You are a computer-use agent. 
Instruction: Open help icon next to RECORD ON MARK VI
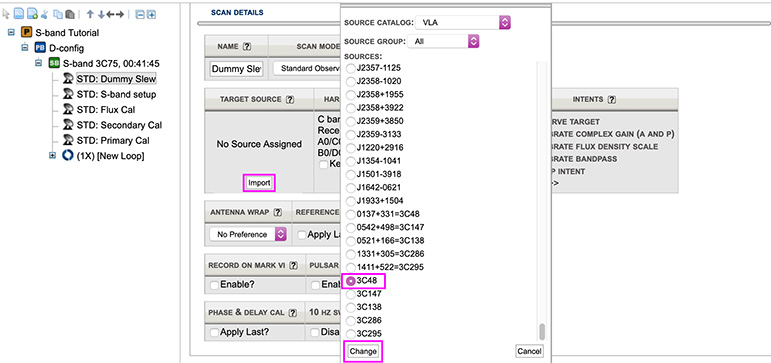coord(294,265)
